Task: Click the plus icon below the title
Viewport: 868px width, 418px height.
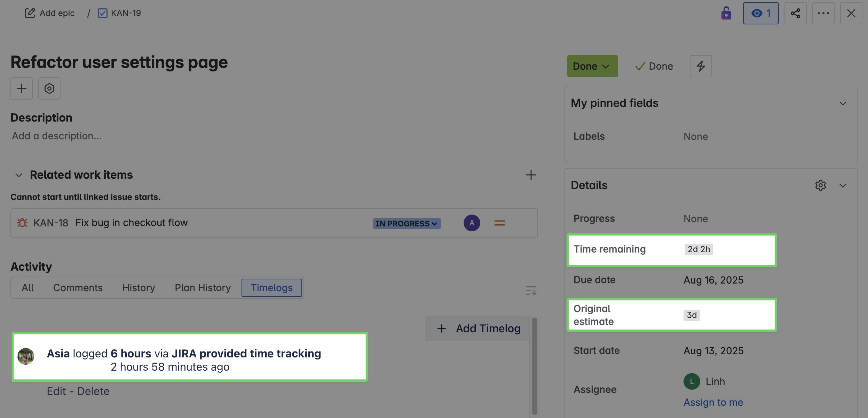Action: [x=22, y=88]
